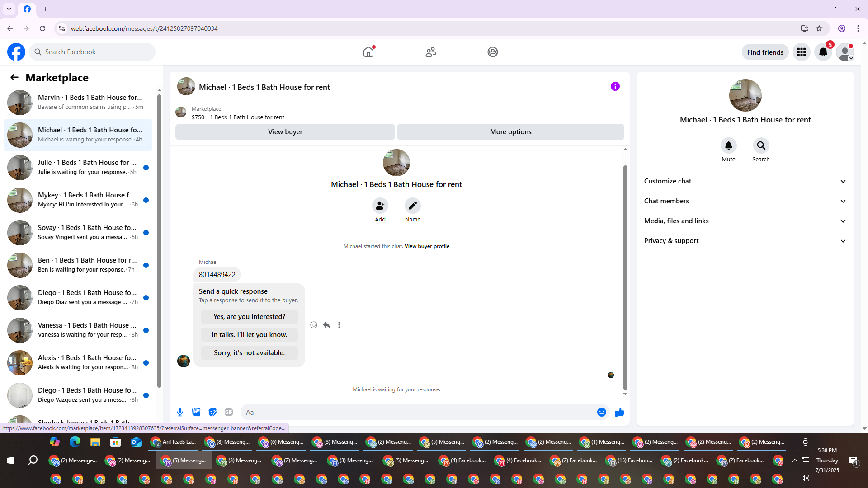The height and width of the screenshot is (488, 868).
Task: Open Facebook notifications bell
Action: click(x=823, y=52)
